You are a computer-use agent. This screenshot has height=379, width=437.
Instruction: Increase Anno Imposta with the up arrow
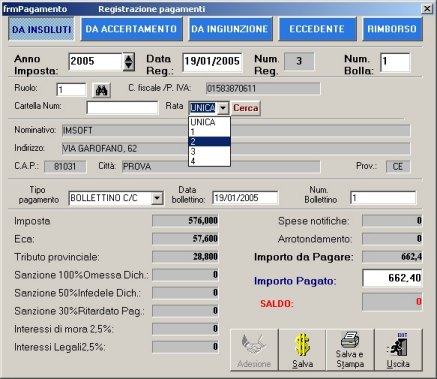tap(128, 58)
